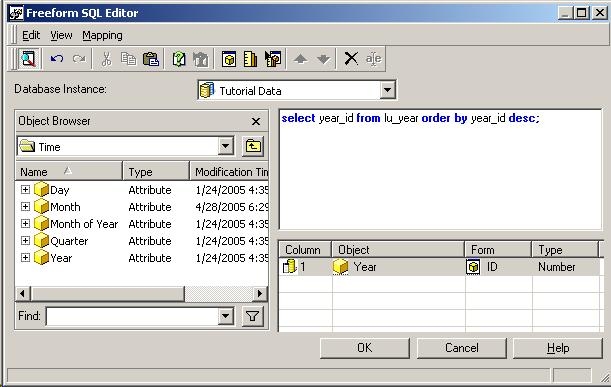Click the add attribute cube toolbar icon
Screen dimensions: 611x387
click(x=229, y=59)
